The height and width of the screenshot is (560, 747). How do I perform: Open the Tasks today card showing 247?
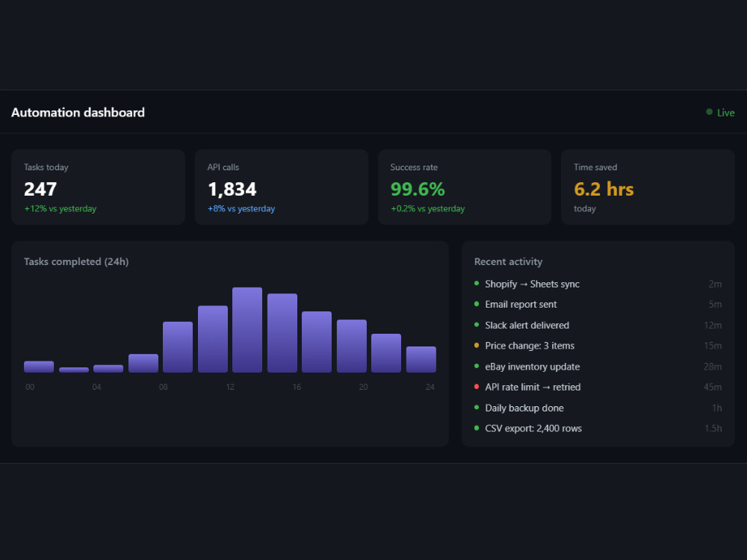98,187
